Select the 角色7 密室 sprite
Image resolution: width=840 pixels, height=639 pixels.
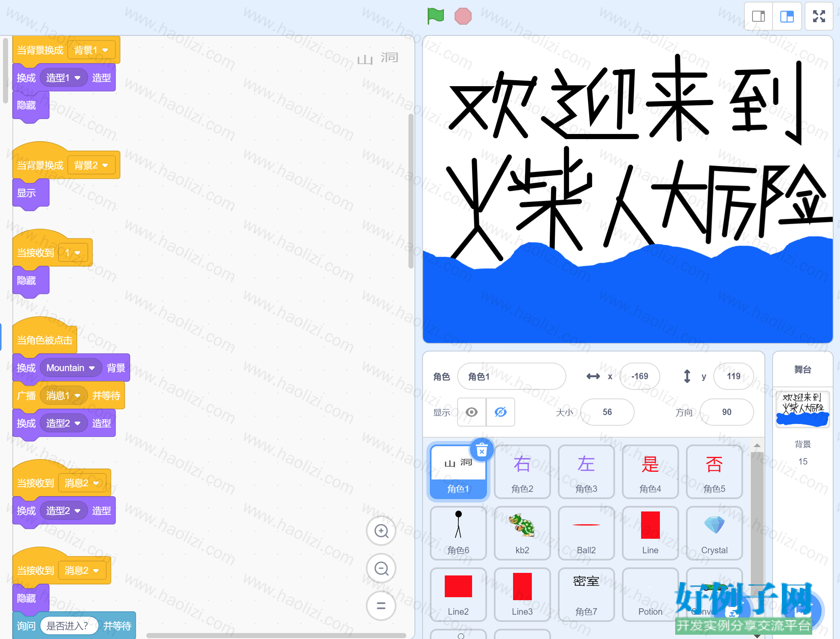(x=586, y=595)
